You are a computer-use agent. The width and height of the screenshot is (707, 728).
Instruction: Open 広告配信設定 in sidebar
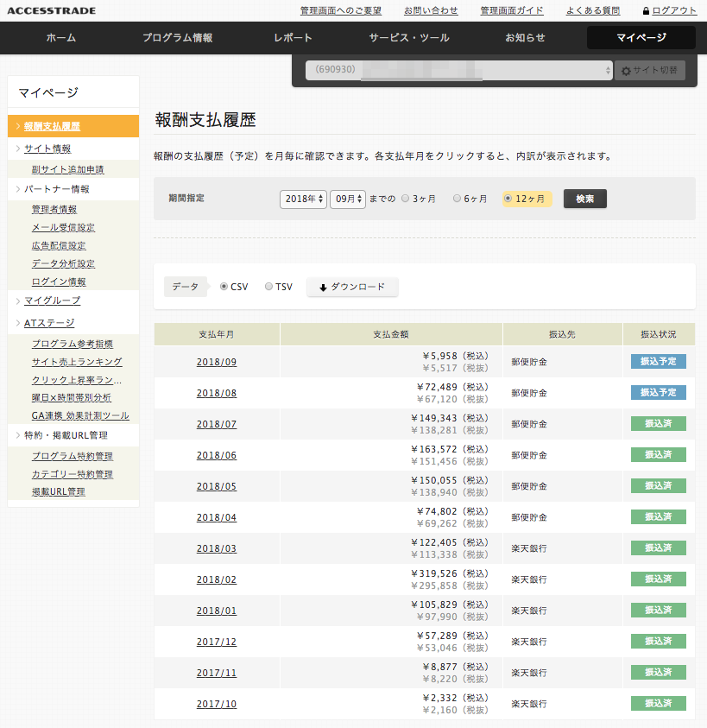[59, 245]
